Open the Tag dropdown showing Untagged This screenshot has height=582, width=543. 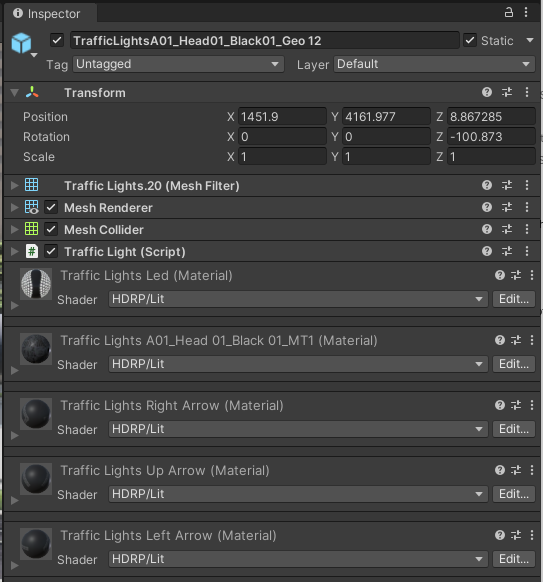coord(178,64)
